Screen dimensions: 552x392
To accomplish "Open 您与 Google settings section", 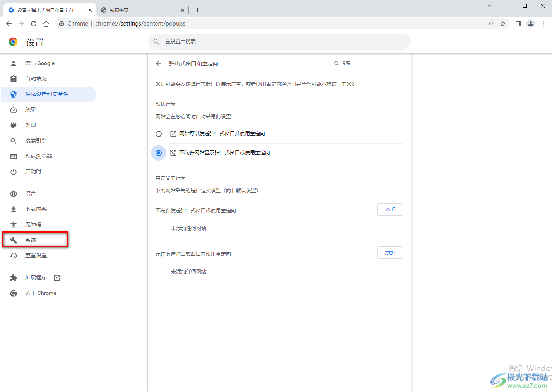I will point(48,63).
